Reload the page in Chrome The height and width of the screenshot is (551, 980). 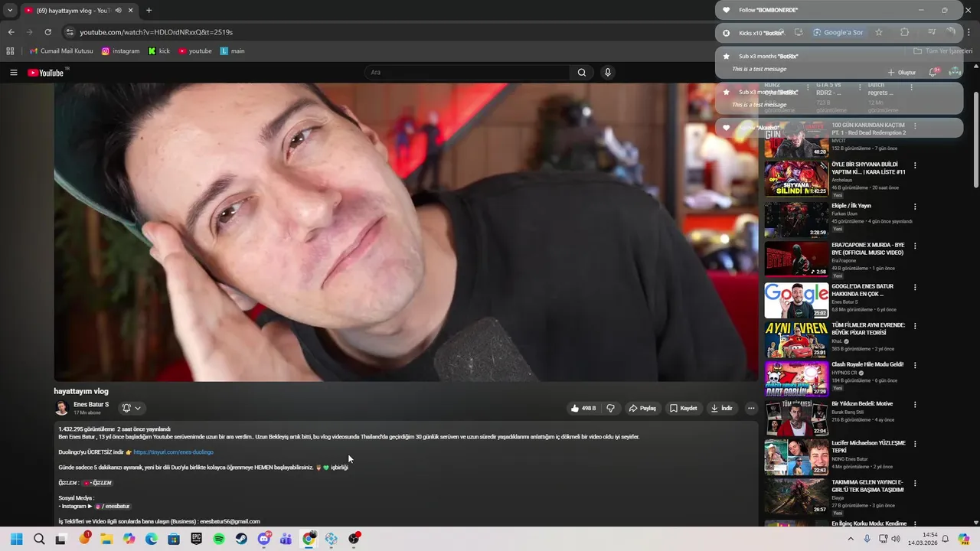[47, 32]
